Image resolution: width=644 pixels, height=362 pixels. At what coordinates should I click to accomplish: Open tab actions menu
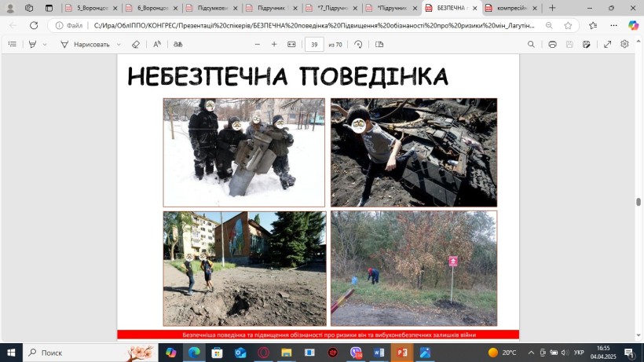coord(49,8)
